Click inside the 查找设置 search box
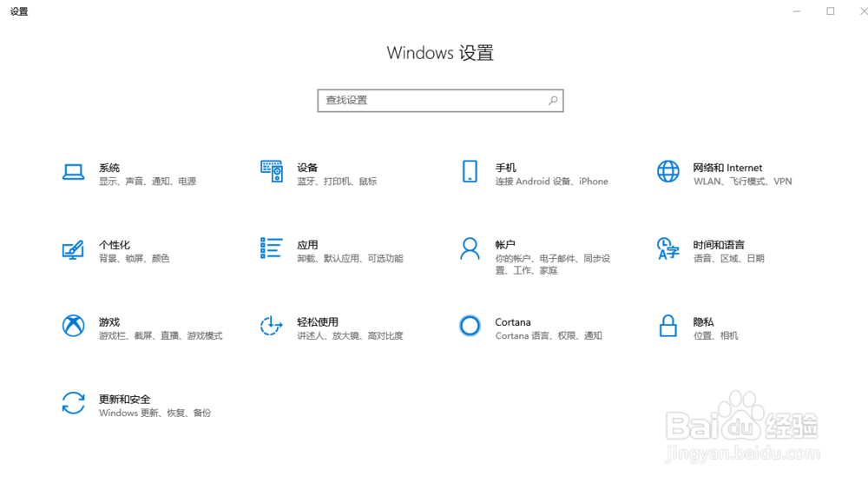Screen dimensions: 868x483 pyautogui.click(x=441, y=101)
